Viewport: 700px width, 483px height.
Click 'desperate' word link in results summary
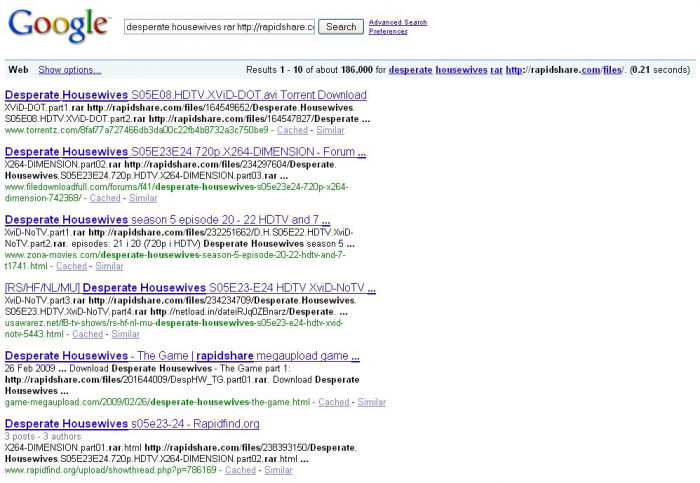[410, 70]
